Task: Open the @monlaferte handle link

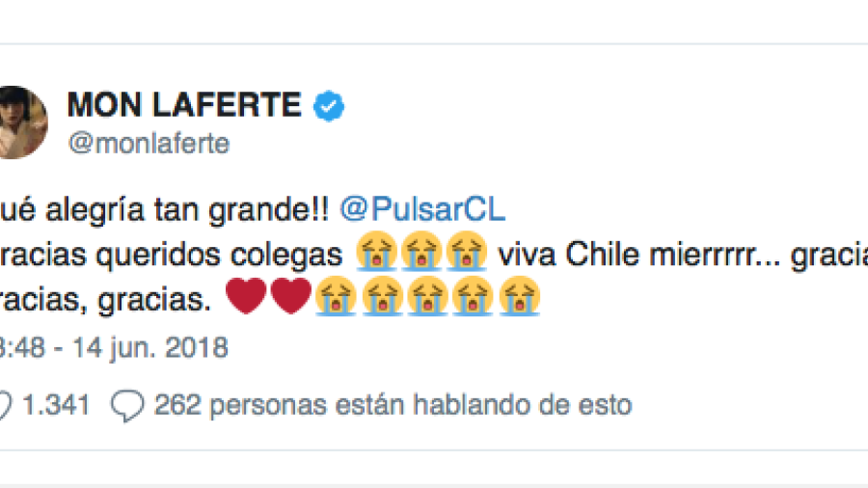Action: click(x=148, y=144)
